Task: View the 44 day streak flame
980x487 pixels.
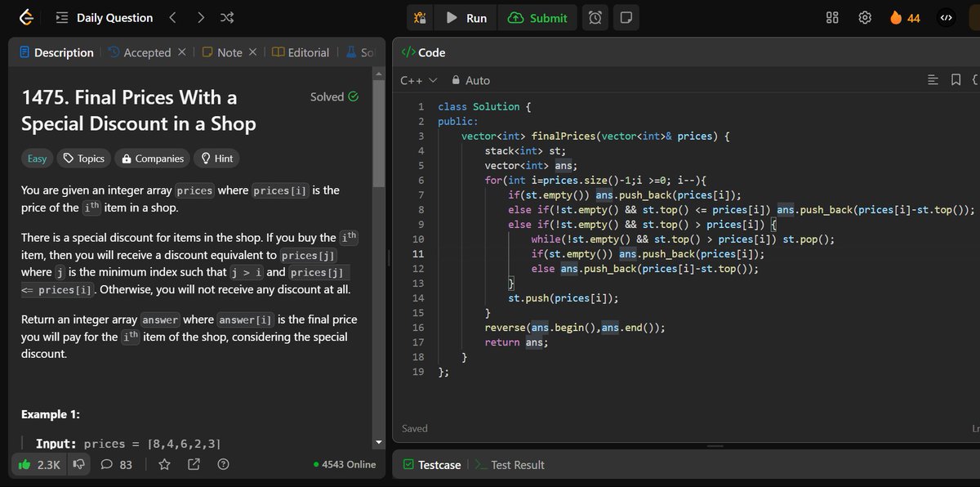Action: tap(905, 17)
